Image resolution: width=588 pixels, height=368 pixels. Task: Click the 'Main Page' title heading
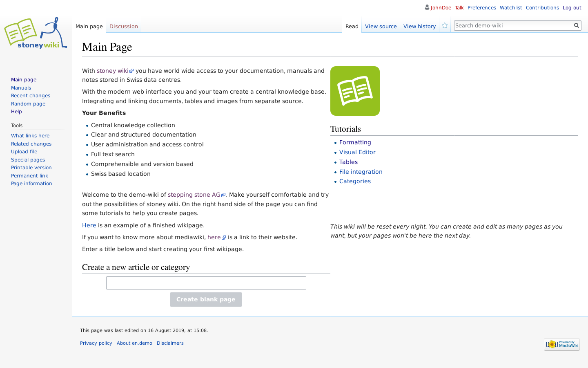coord(107,47)
